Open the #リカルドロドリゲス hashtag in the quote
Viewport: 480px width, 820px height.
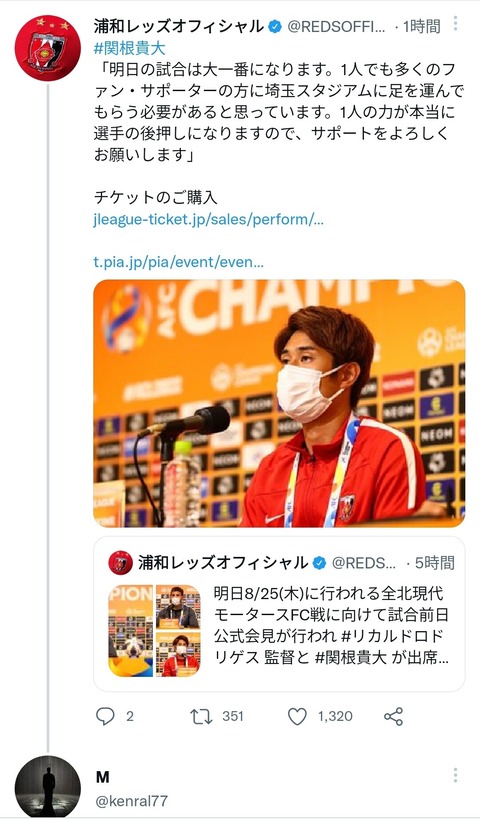[330, 645]
